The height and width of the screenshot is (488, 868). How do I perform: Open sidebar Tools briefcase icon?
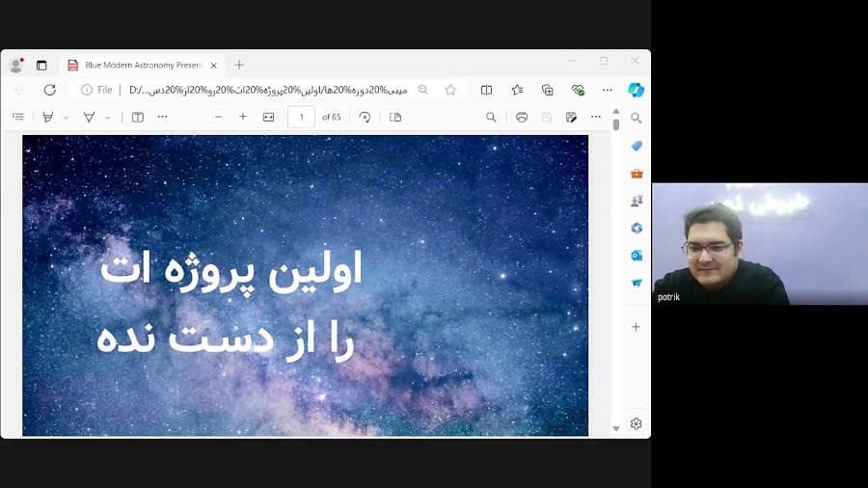tap(637, 174)
